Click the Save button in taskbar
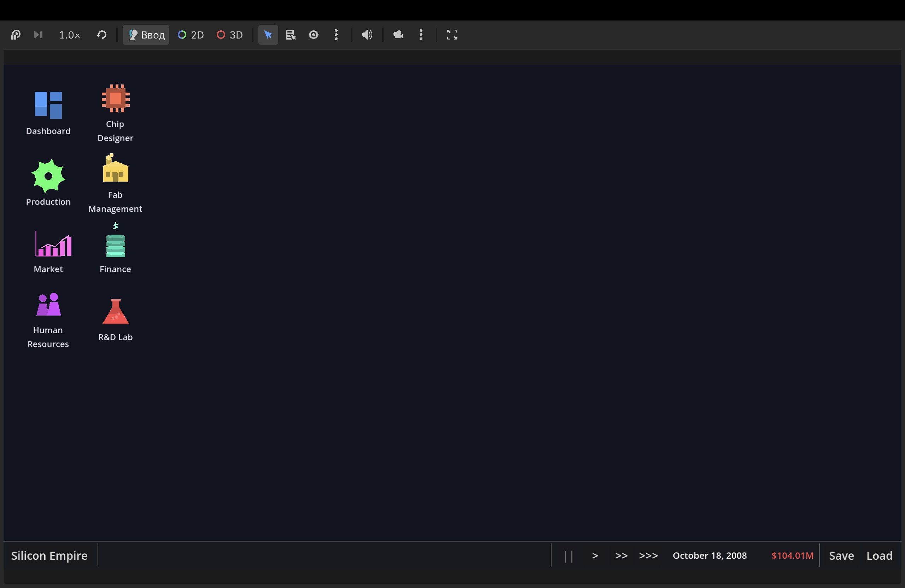 841,556
